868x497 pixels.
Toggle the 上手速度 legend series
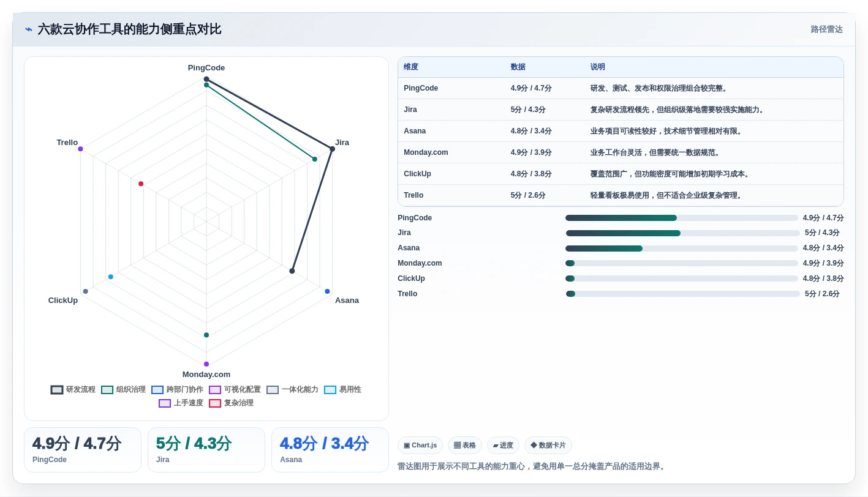181,403
